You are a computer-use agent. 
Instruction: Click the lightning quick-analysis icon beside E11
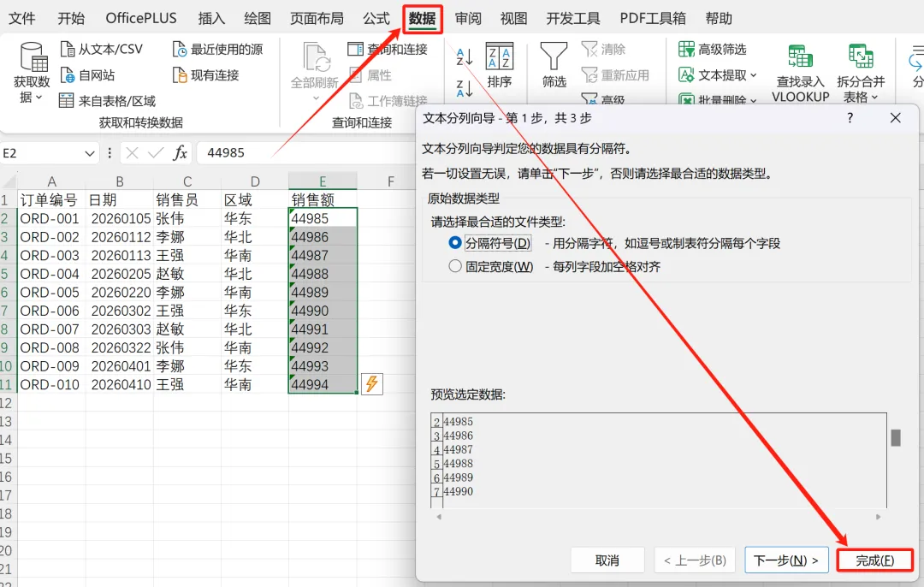point(372,383)
